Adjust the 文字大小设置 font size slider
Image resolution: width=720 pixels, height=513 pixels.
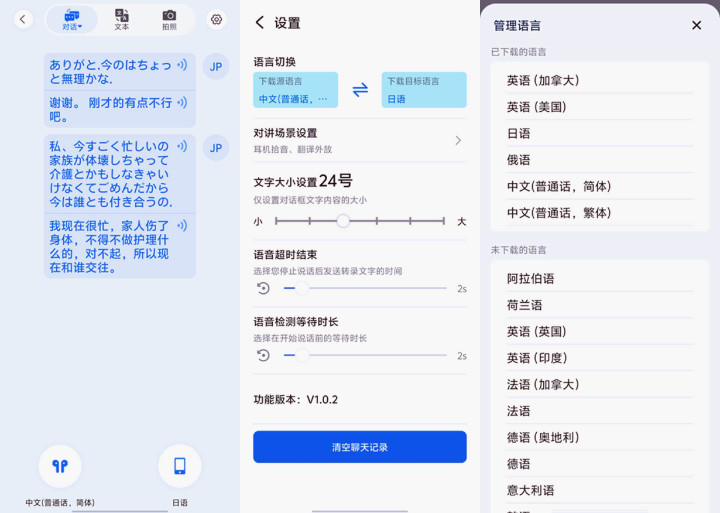360,221
